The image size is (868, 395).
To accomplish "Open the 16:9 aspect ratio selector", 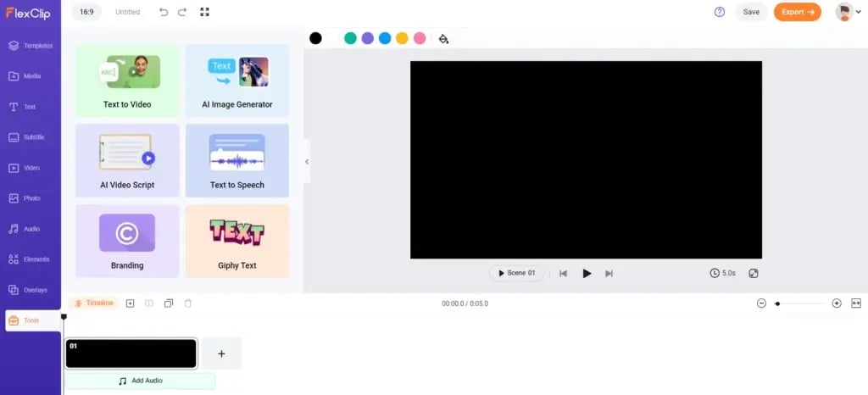I will coord(87,12).
